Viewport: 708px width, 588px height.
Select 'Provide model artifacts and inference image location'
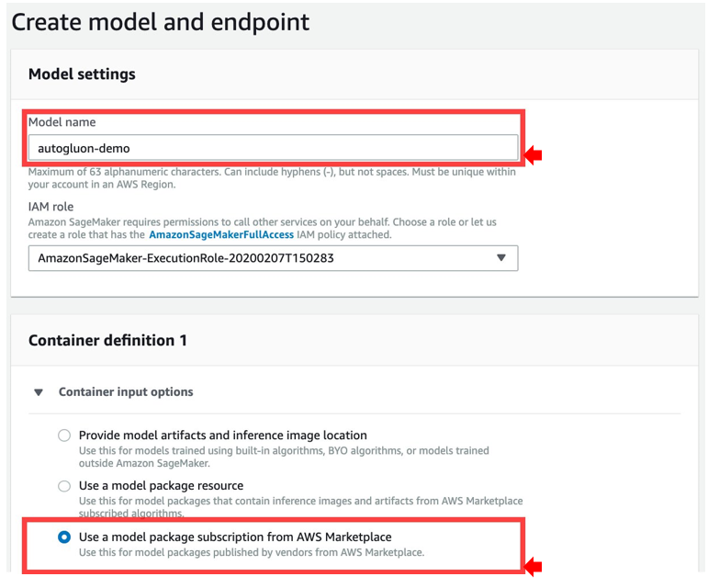(x=64, y=435)
